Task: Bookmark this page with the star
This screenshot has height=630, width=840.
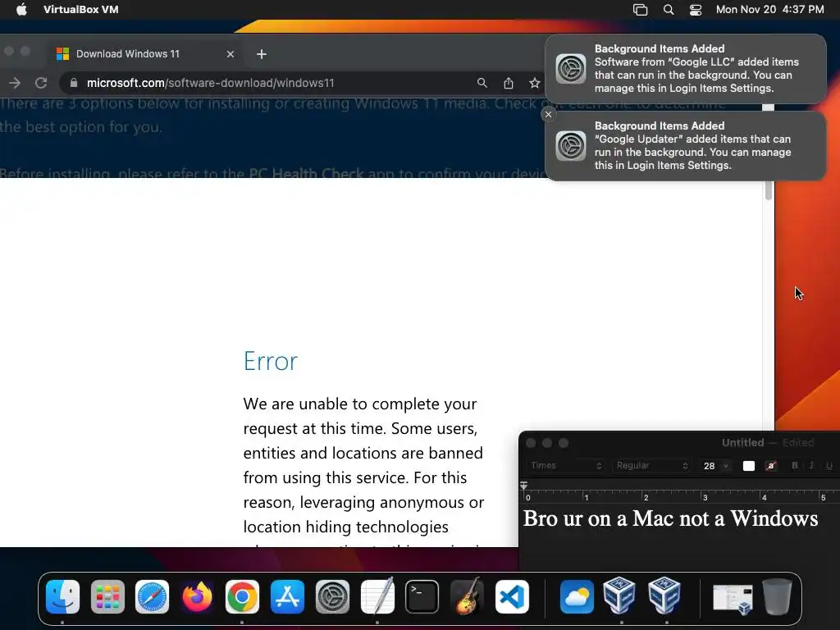Action: (535, 83)
